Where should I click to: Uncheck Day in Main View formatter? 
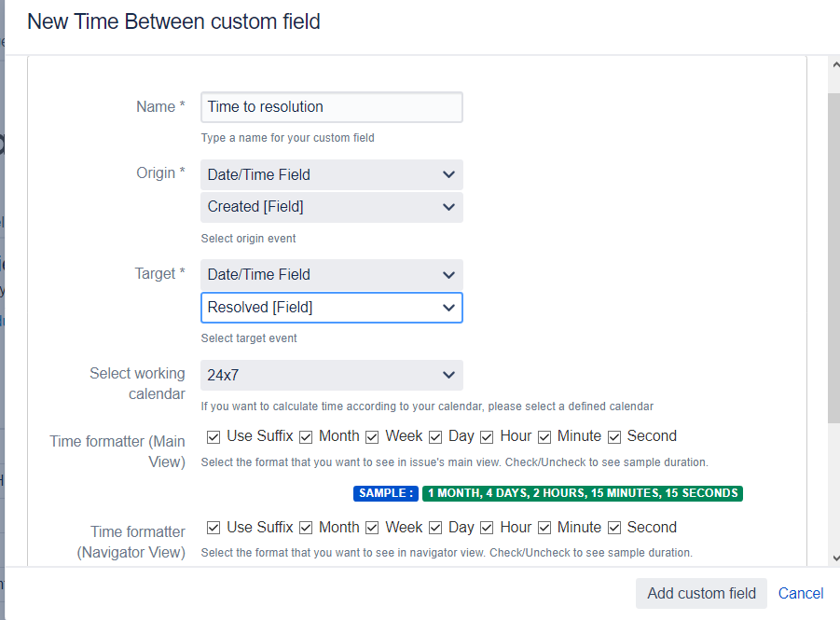[435, 436]
